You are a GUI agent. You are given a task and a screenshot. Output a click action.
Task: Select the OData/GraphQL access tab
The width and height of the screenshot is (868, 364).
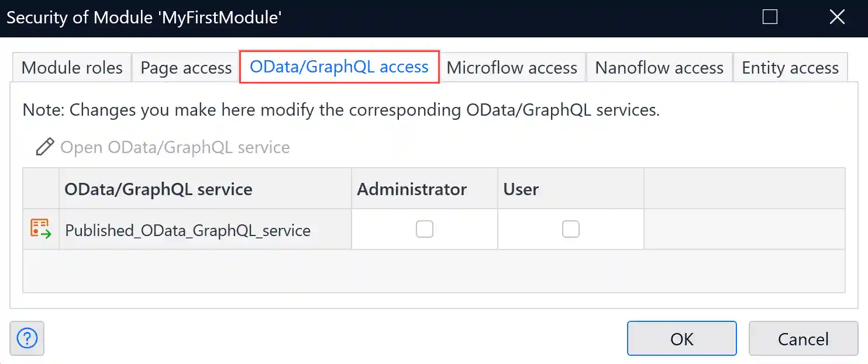pyautogui.click(x=339, y=67)
